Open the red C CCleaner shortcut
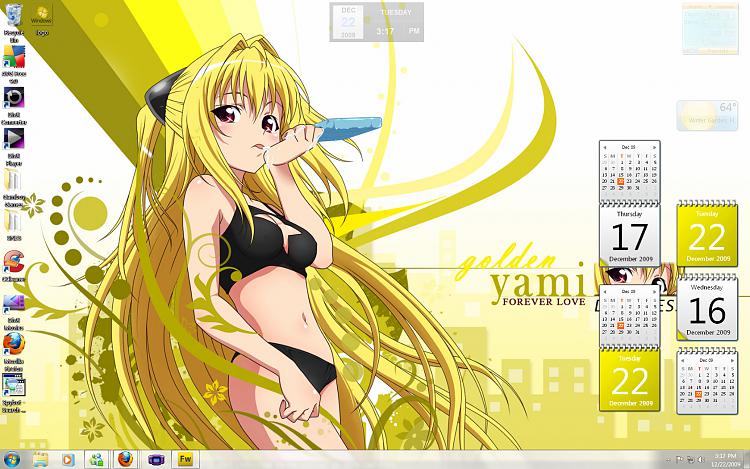 point(14,262)
